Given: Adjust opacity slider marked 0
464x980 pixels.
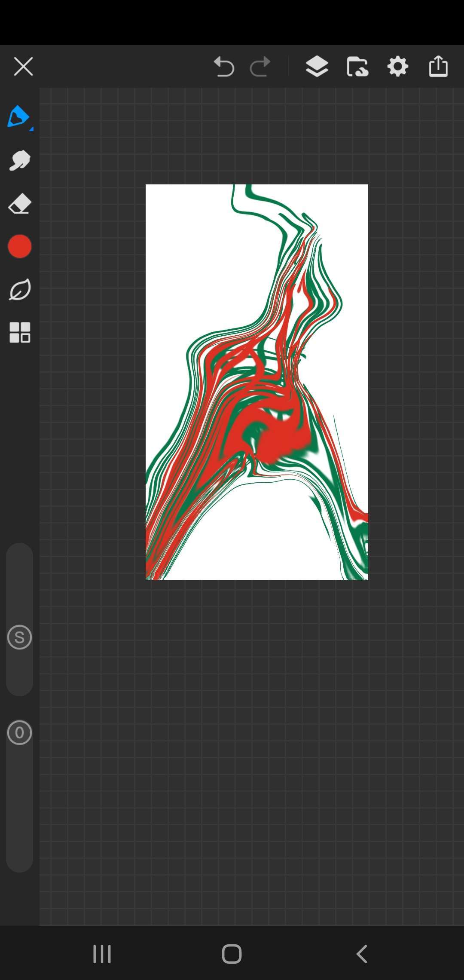Looking at the screenshot, I should coord(20,732).
